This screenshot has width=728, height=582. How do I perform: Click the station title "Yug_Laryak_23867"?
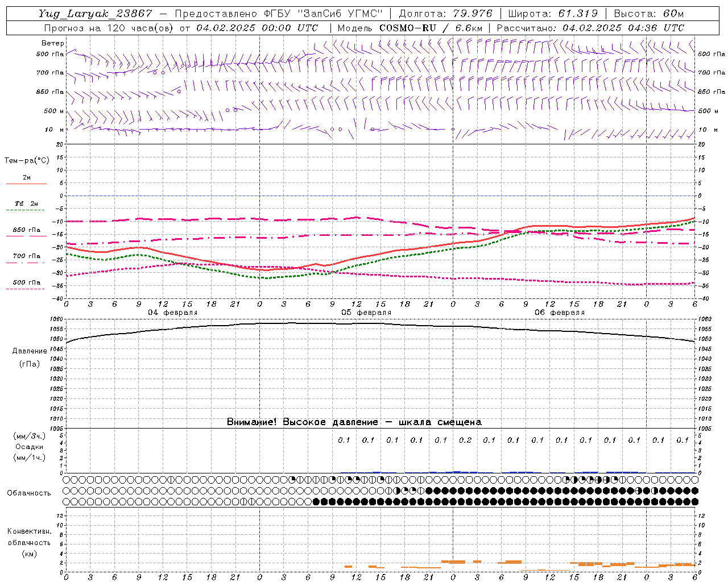pos(96,14)
